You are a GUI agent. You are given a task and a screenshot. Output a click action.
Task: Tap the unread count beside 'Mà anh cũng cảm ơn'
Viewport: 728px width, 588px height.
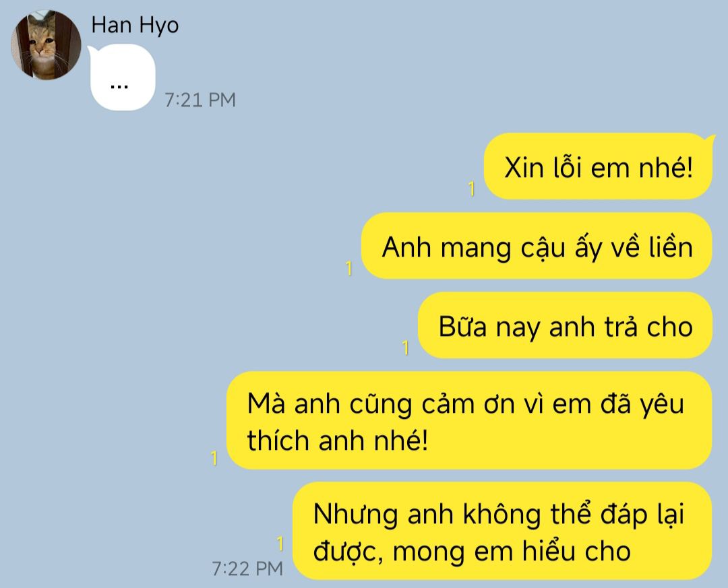click(214, 459)
